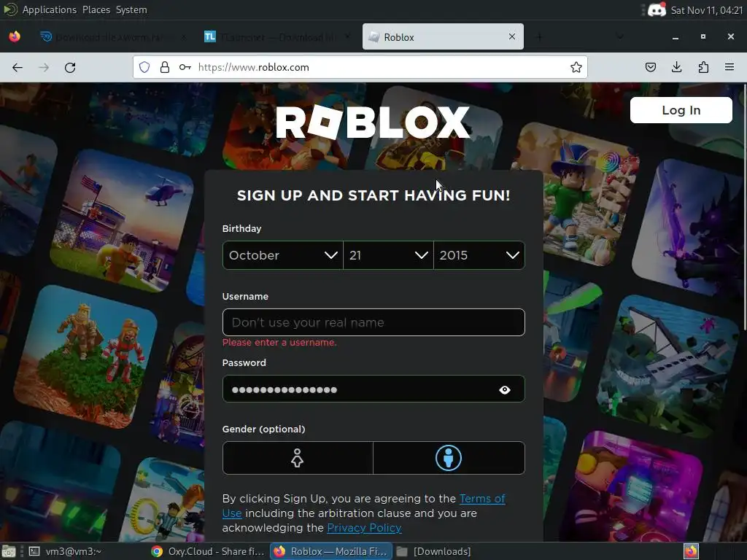Image resolution: width=747 pixels, height=560 pixels.
Task: Reload the Roblox page
Action: (70, 68)
